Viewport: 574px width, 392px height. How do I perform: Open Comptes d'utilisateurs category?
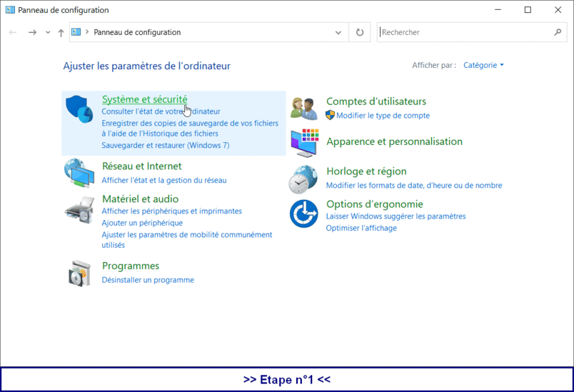[376, 101]
